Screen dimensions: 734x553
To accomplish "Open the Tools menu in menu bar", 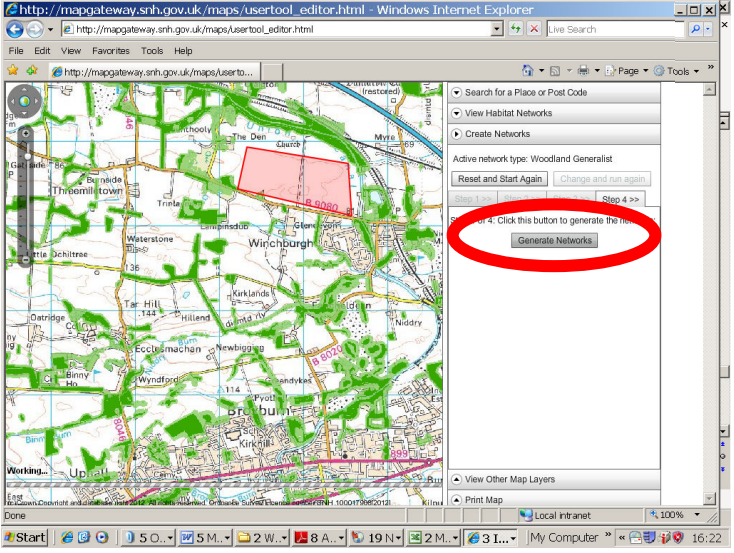I will click(152, 51).
